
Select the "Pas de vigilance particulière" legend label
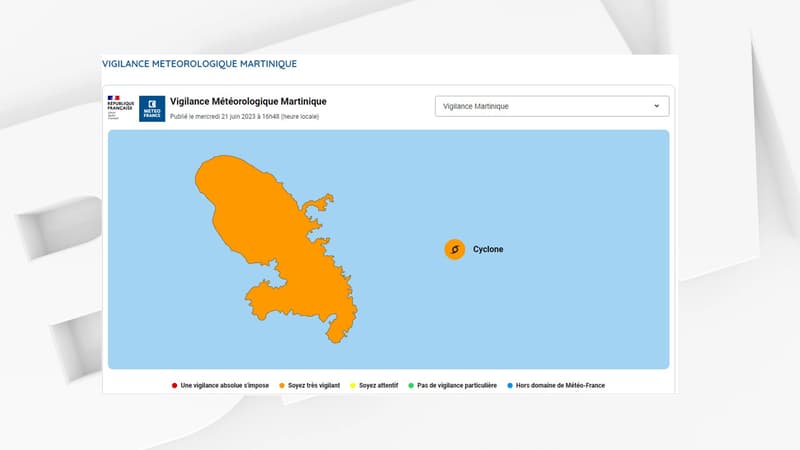456,385
